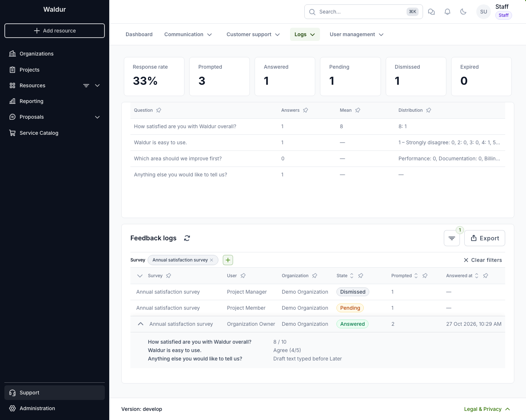
Task: Pin the Distribution column
Action: coord(428,110)
